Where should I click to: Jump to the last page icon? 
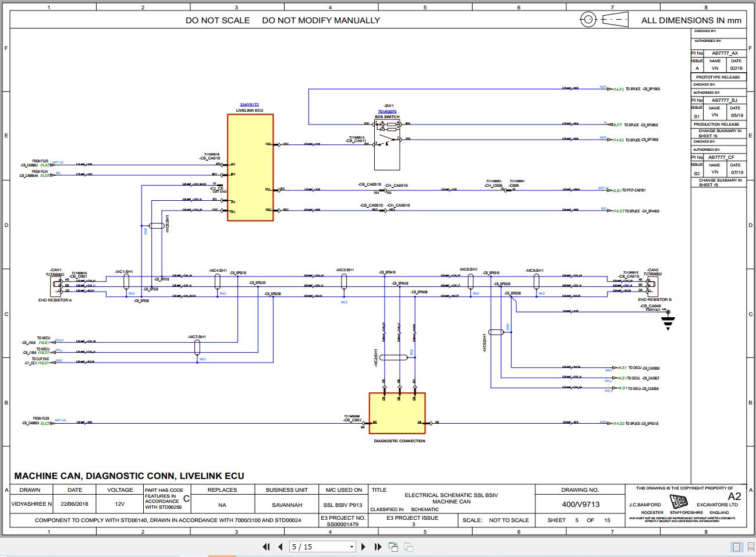pyautogui.click(x=377, y=547)
